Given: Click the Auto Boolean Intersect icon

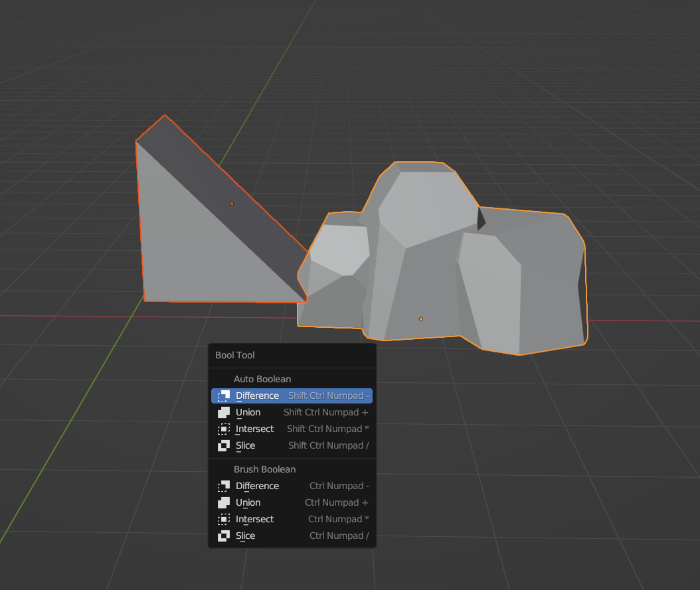Looking at the screenshot, I should click(224, 429).
